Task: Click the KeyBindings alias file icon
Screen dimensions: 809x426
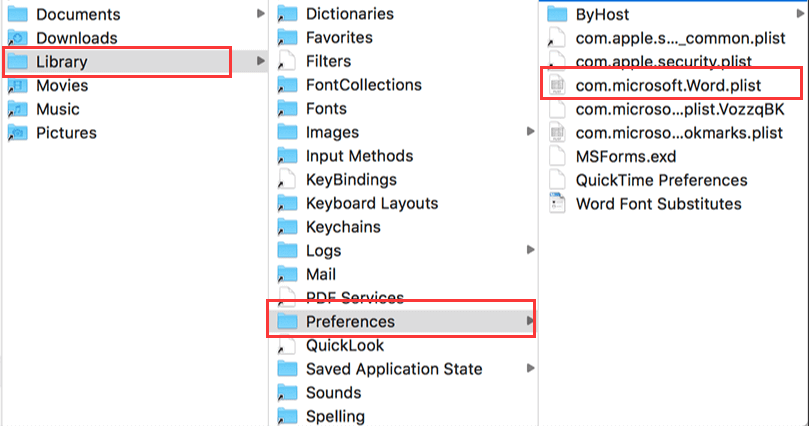Action: point(287,179)
